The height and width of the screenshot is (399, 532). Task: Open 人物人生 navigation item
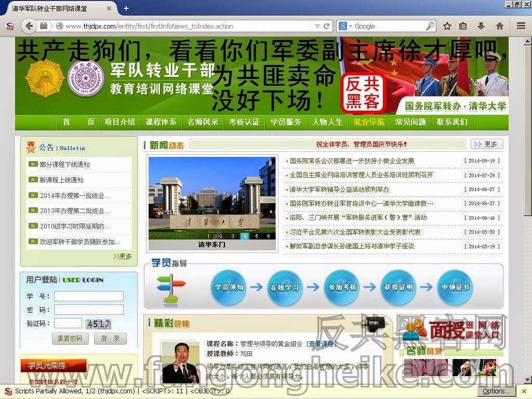[x=327, y=122]
